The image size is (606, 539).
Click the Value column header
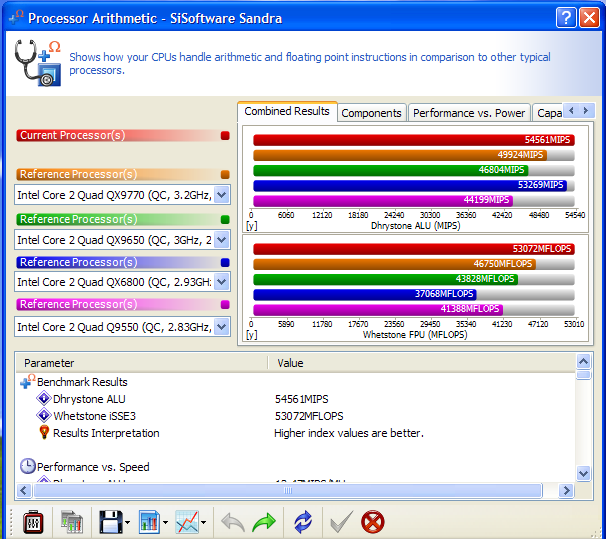point(421,363)
